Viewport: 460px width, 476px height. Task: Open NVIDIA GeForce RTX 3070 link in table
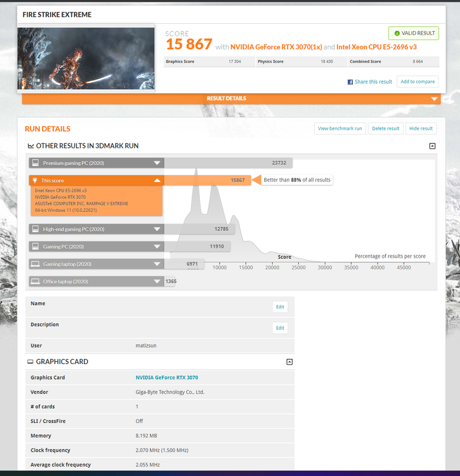click(x=167, y=378)
